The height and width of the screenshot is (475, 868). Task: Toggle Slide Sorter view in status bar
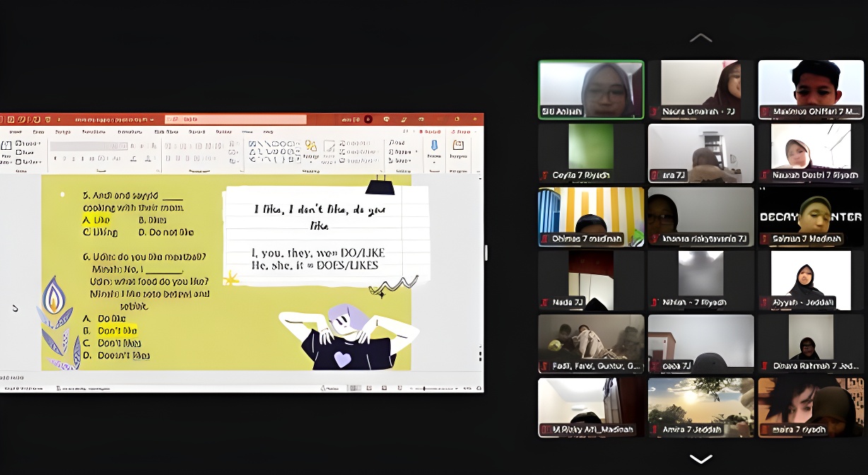point(370,388)
